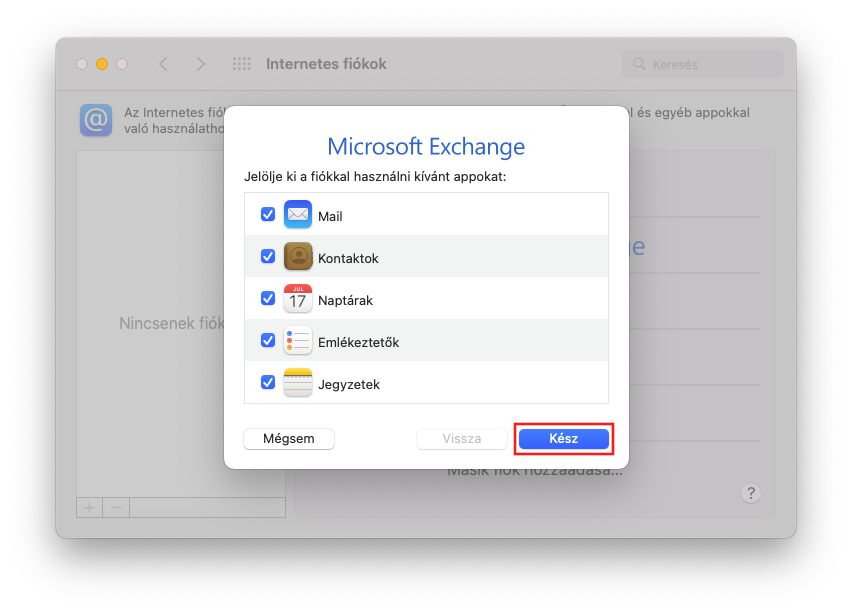Click the Kontaktok address book icon
This screenshot has width=852, height=612.
(x=298, y=257)
